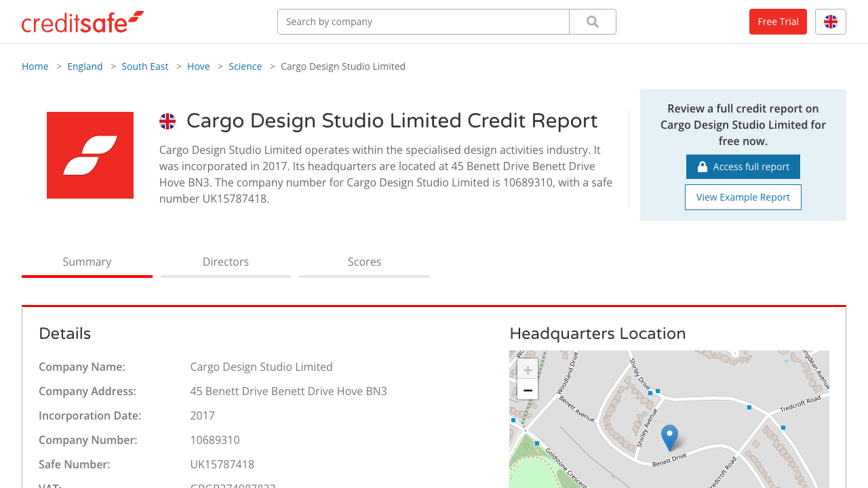Click the Science breadcrumb link

pos(245,66)
